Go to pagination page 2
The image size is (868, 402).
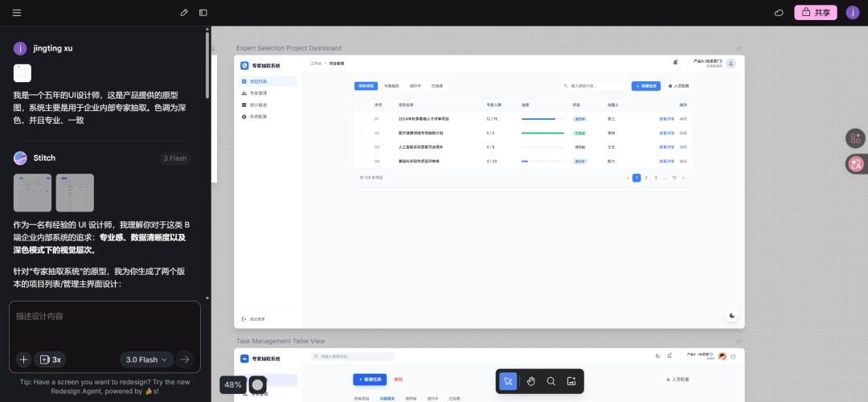[x=646, y=178]
